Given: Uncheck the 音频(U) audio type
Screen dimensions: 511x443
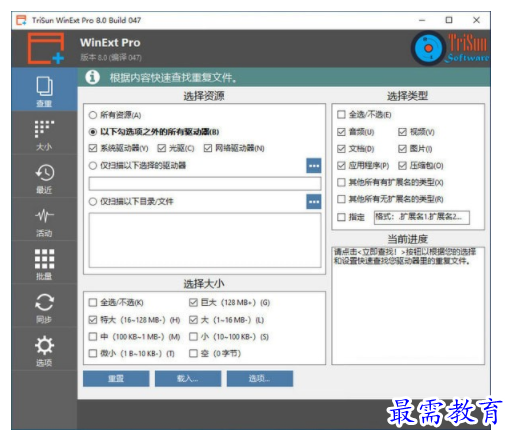Looking at the screenshot, I should coord(355,132).
